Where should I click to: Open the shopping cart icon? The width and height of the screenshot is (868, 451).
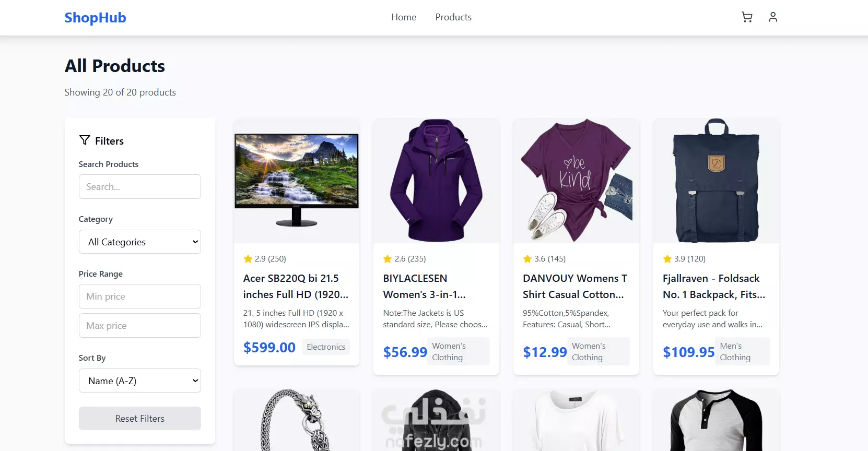[747, 17]
